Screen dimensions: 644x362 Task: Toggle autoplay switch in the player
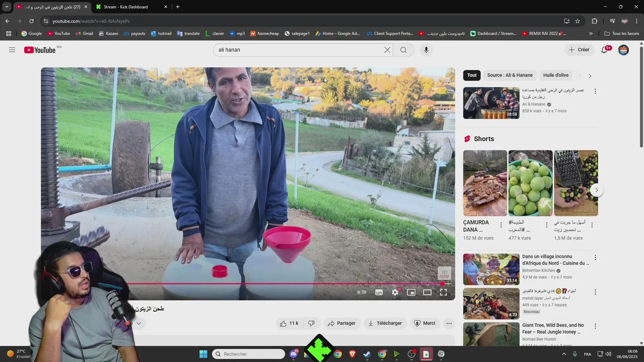(x=362, y=292)
